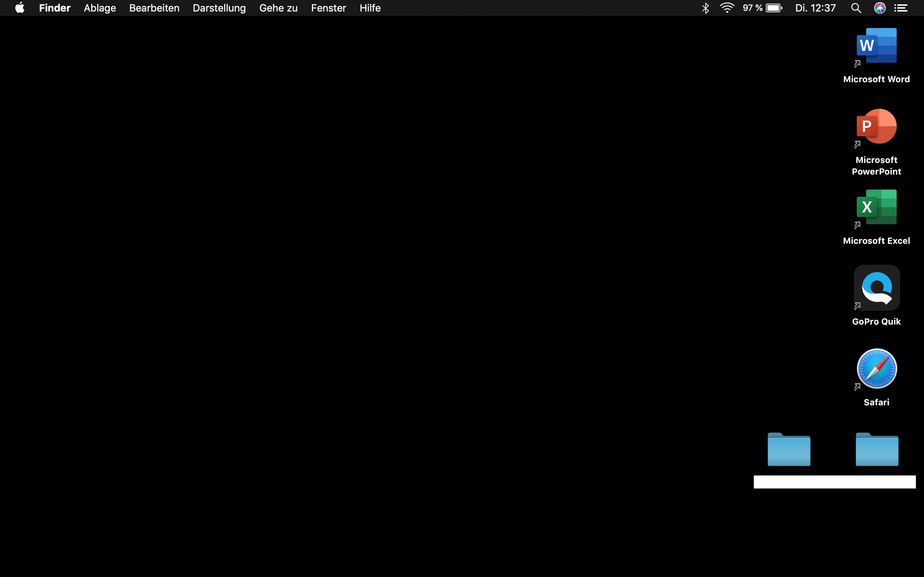Open Notification Center list icon
Image resolution: width=924 pixels, height=577 pixels.
[x=901, y=8]
